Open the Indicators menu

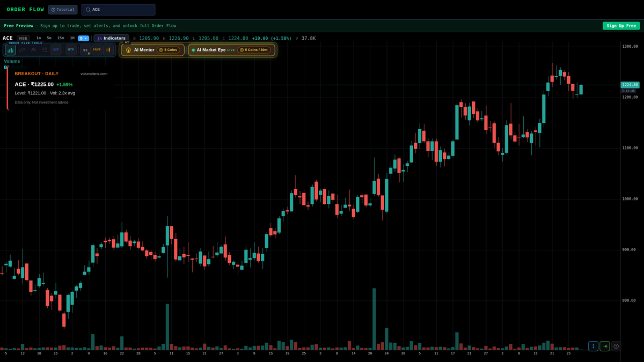(111, 38)
